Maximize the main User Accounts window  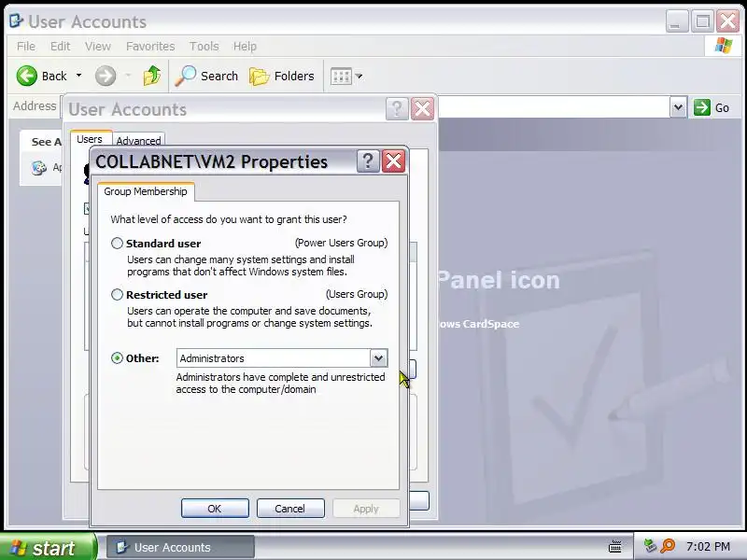[703, 21]
